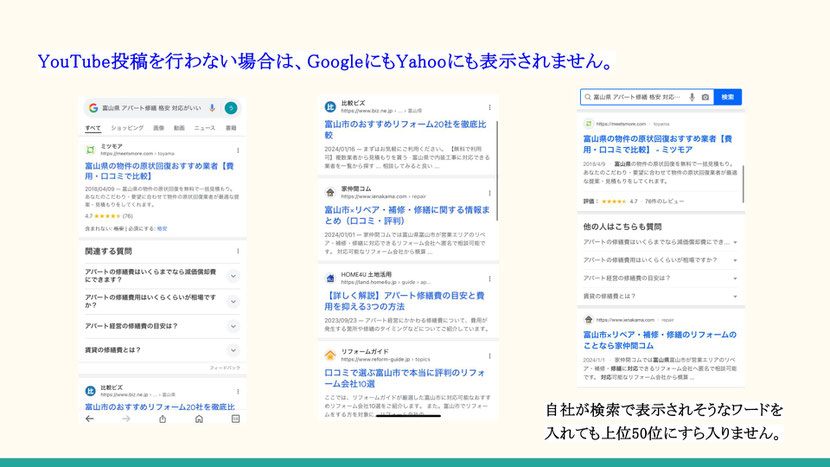
Task: Tap the browser home icon
Action: click(x=199, y=419)
